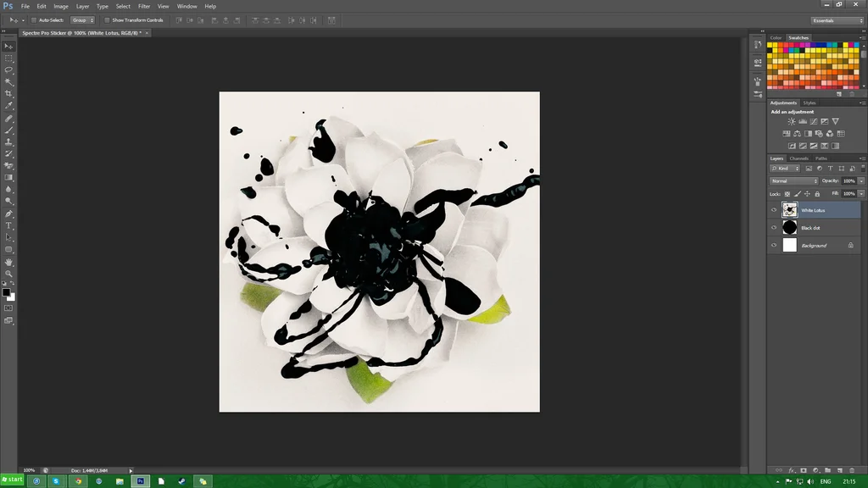Select the Zoom tool
The height and width of the screenshot is (488, 868).
click(8, 274)
